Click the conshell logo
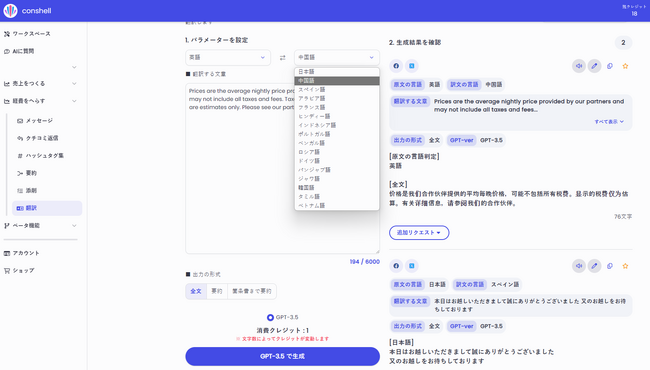This screenshot has width=650, height=370. [x=10, y=10]
